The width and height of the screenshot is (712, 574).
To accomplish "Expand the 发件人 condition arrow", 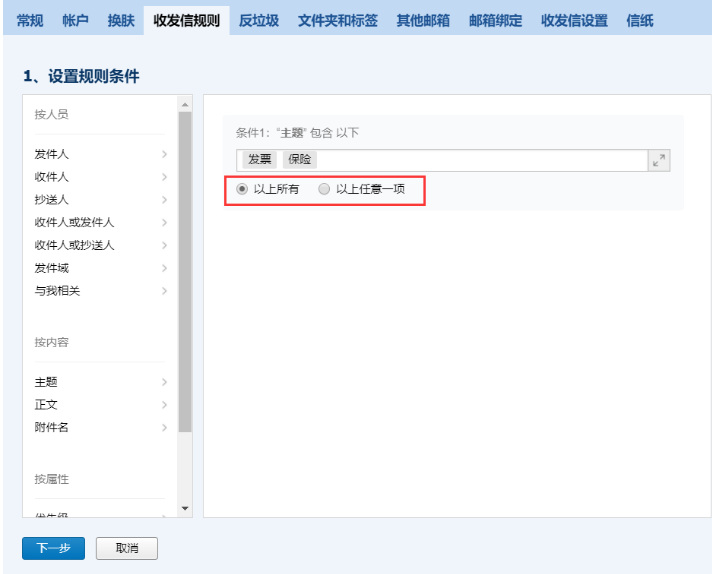I will [x=163, y=154].
